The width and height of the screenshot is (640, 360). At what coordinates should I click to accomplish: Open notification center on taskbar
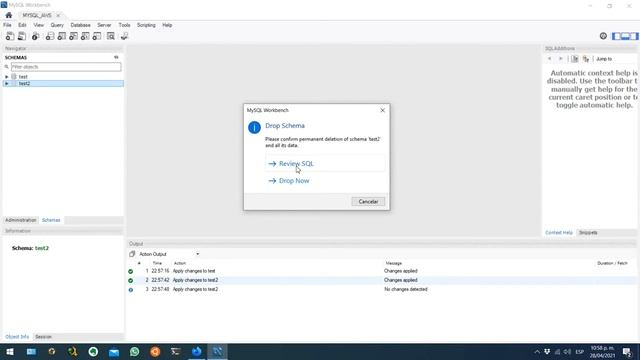point(627,351)
